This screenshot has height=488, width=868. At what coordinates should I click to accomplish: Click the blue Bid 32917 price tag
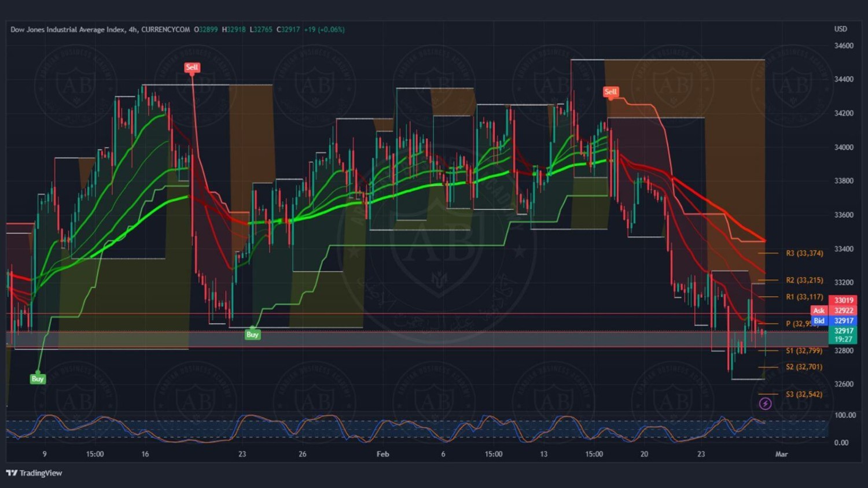pyautogui.click(x=833, y=320)
